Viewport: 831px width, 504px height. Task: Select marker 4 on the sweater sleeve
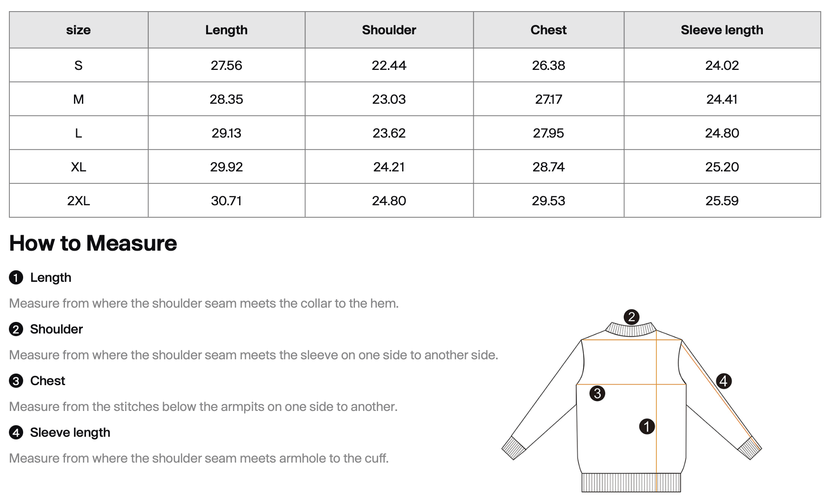[724, 381]
